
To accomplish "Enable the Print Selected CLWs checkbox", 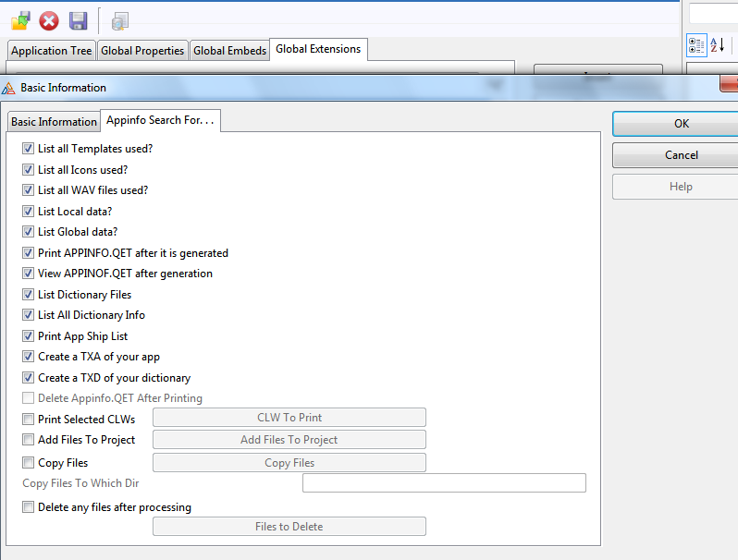I will (x=29, y=420).
